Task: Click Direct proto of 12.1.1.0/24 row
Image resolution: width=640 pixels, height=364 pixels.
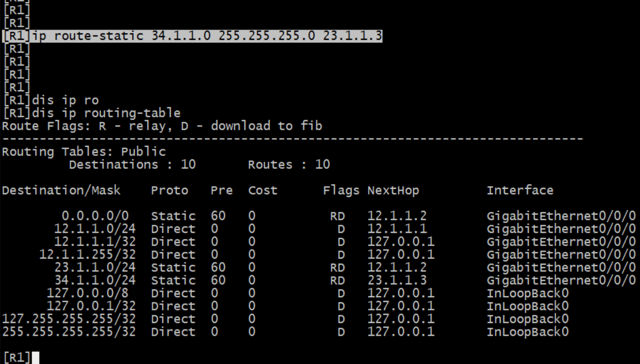Action: point(173,229)
